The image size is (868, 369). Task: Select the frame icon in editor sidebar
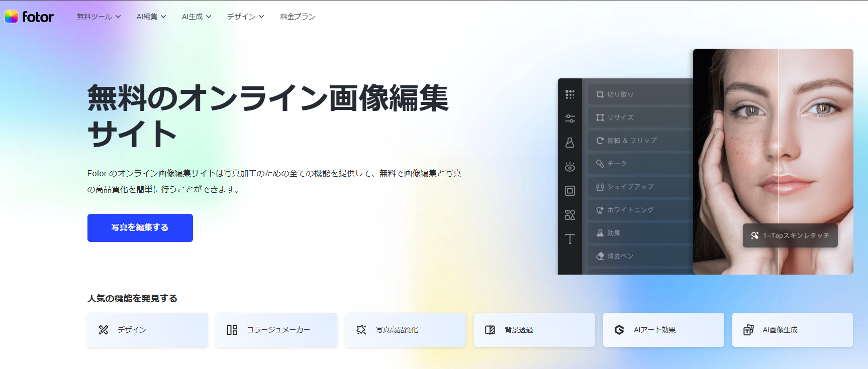[569, 191]
